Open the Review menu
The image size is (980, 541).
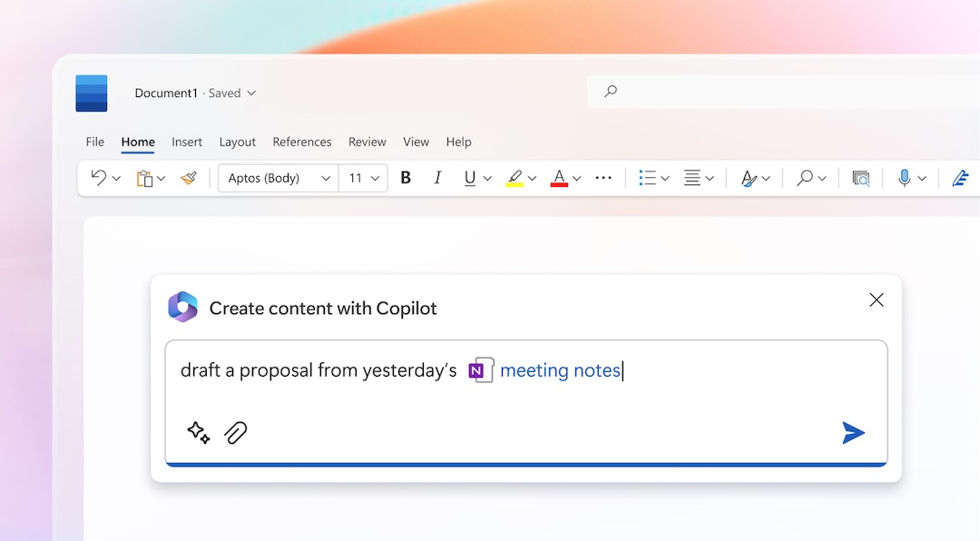(x=367, y=142)
